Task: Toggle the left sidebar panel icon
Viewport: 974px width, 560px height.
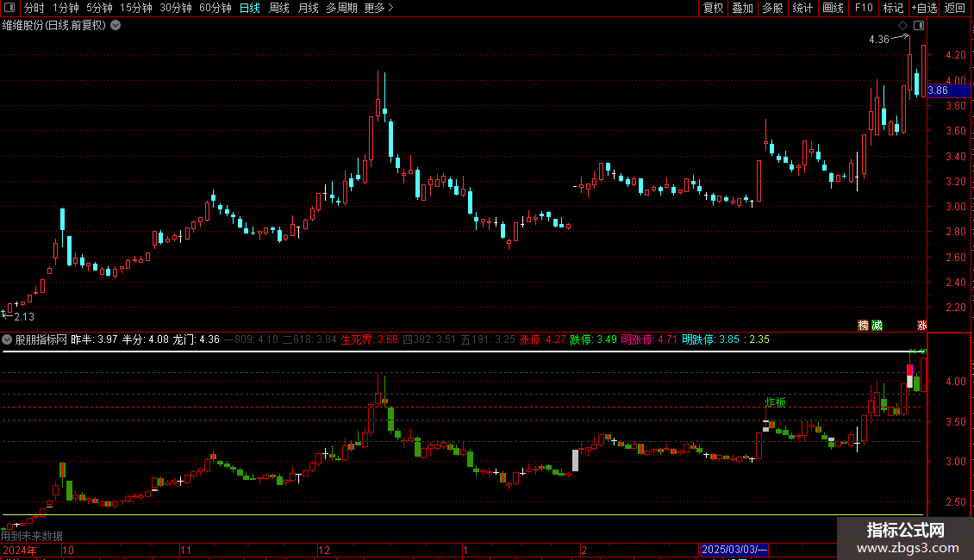Action: click(x=9, y=8)
